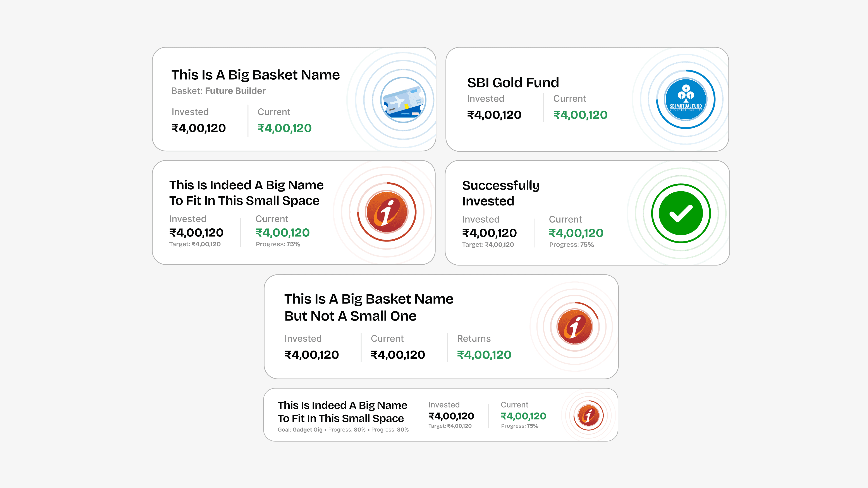Image resolution: width=868 pixels, height=488 pixels.
Task: Click the ICICI logo on the Returns card
Action: [575, 327]
